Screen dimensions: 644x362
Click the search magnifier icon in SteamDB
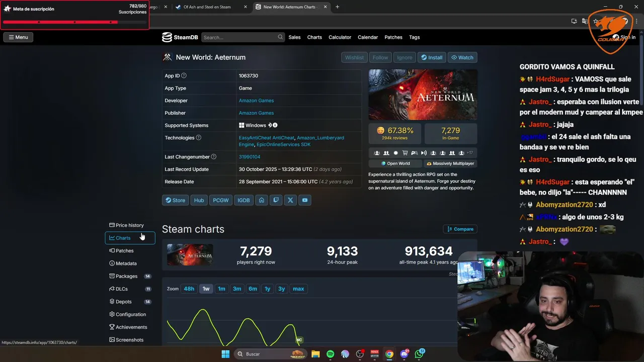(x=280, y=37)
